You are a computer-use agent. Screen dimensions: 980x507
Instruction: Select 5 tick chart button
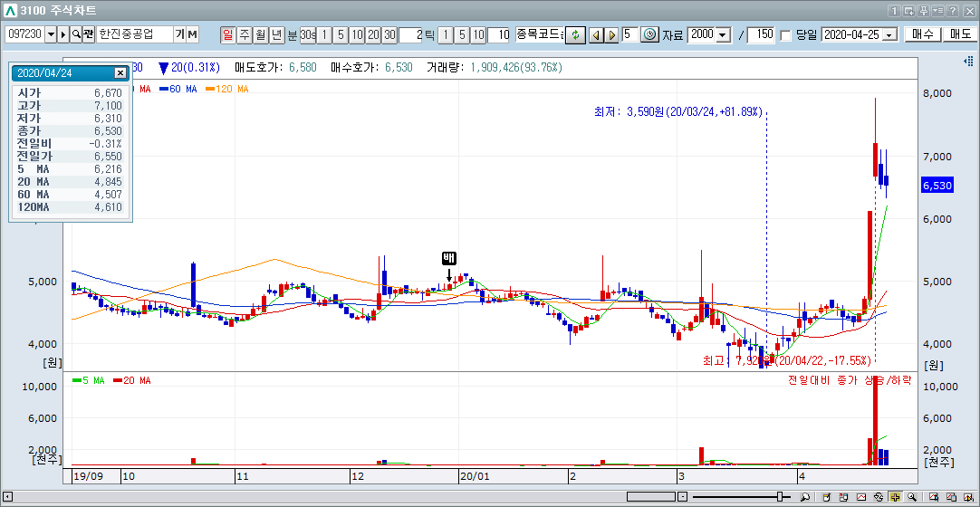pyautogui.click(x=461, y=35)
